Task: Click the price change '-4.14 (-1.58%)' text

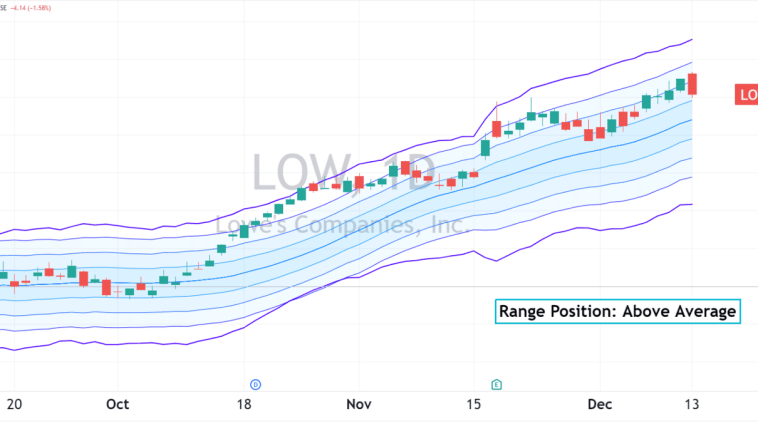Action: click(31, 8)
